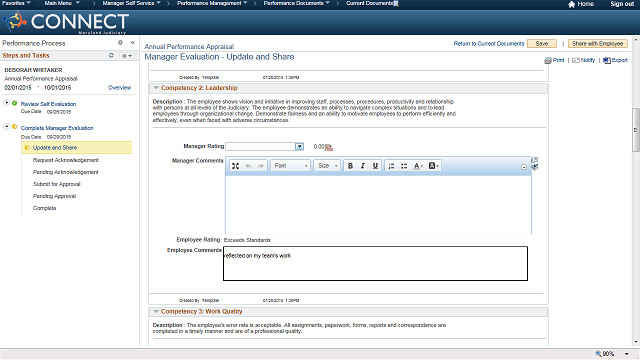Refresh the Steps and Tasks panel

(x=111, y=55)
